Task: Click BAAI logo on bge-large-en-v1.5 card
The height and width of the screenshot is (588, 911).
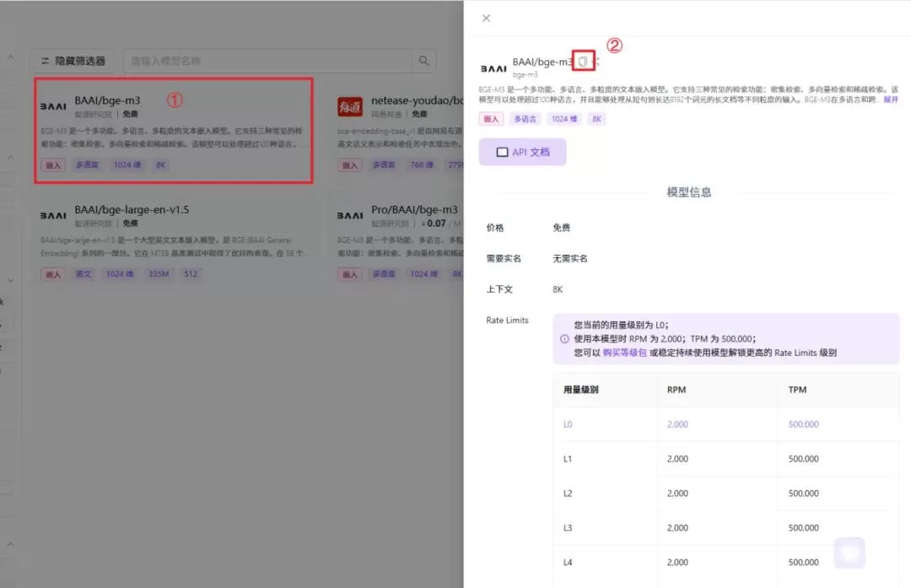Action: tap(53, 216)
